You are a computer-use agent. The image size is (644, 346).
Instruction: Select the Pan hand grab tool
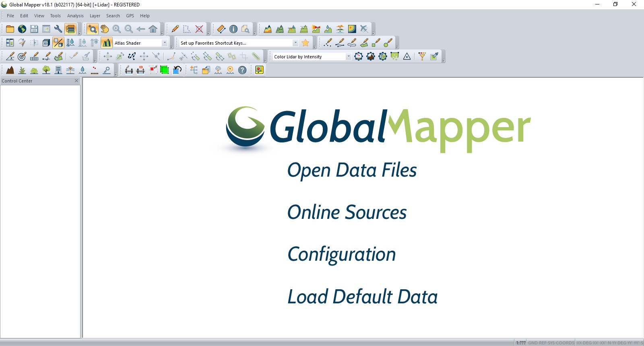point(105,29)
